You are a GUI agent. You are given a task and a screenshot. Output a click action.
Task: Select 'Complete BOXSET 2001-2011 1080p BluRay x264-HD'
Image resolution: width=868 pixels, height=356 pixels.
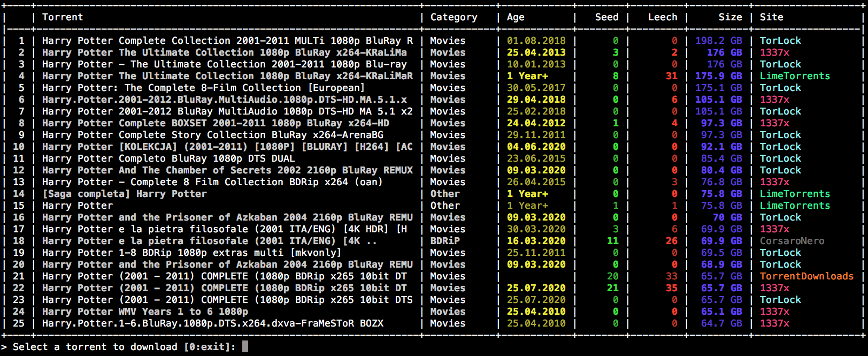[x=216, y=123]
